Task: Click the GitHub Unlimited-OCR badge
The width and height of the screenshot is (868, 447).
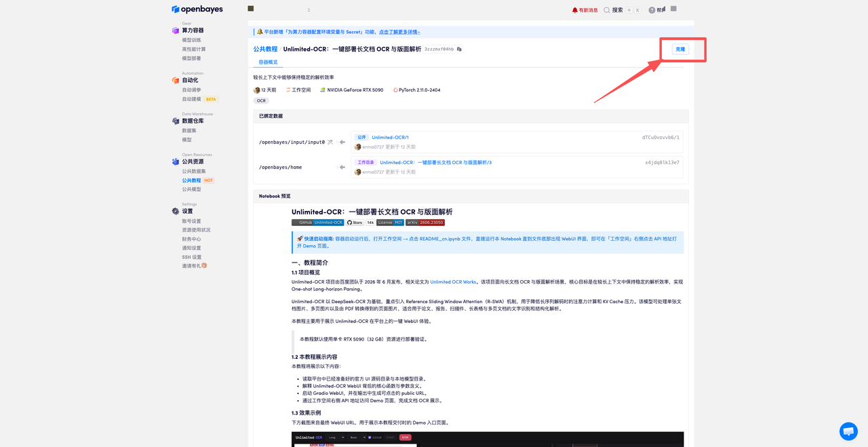Action: (x=317, y=222)
